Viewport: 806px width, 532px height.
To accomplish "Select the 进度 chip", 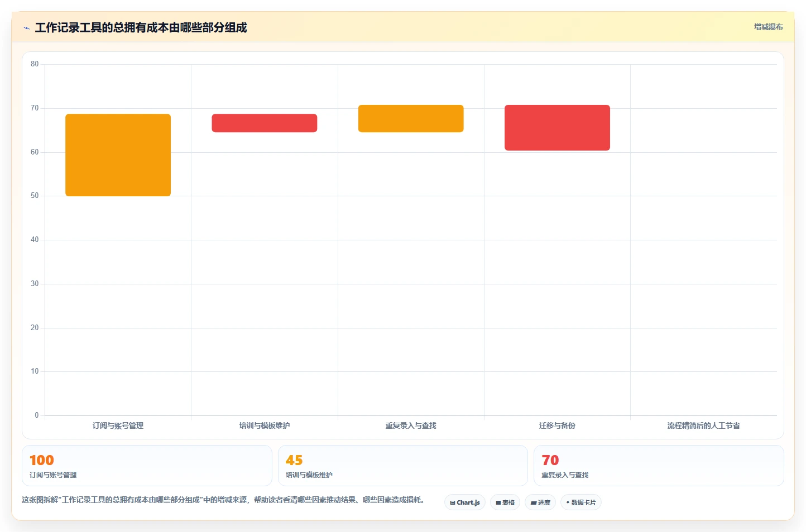I will [x=540, y=502].
